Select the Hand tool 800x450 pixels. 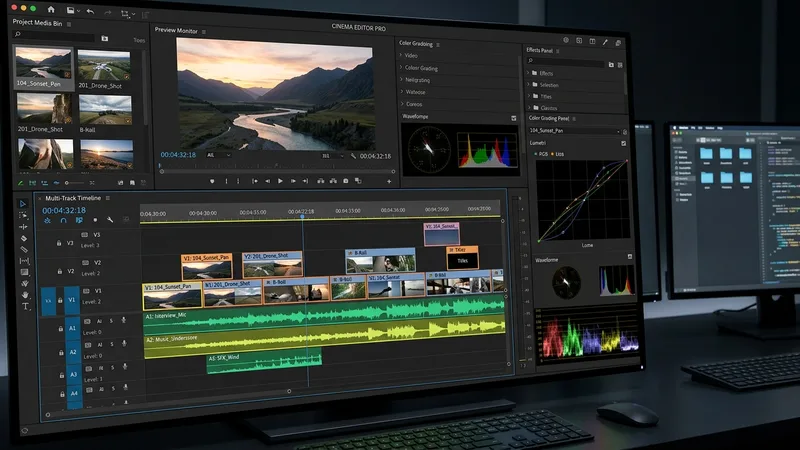[x=25, y=295]
